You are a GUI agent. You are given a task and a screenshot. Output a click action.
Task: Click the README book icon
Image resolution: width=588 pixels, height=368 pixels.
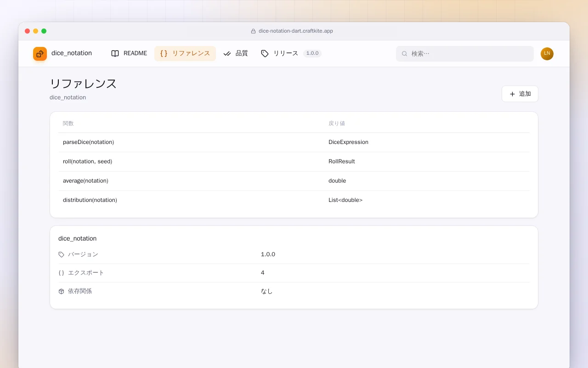point(115,53)
